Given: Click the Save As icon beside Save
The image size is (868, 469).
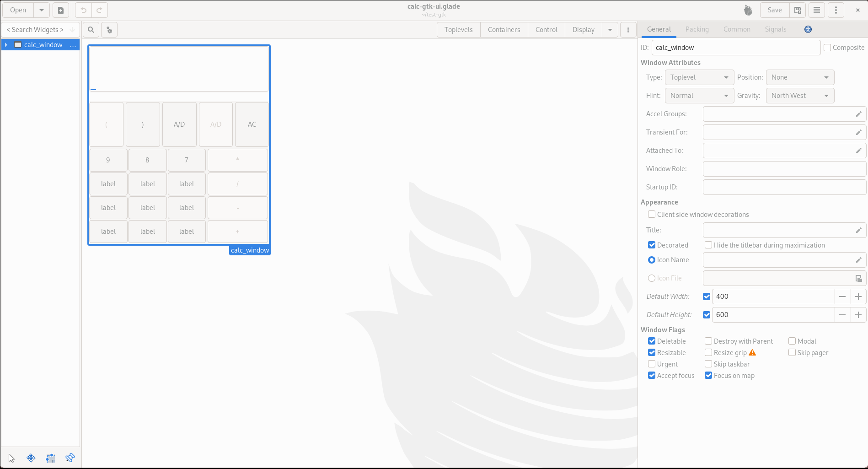Looking at the screenshot, I should (x=798, y=10).
